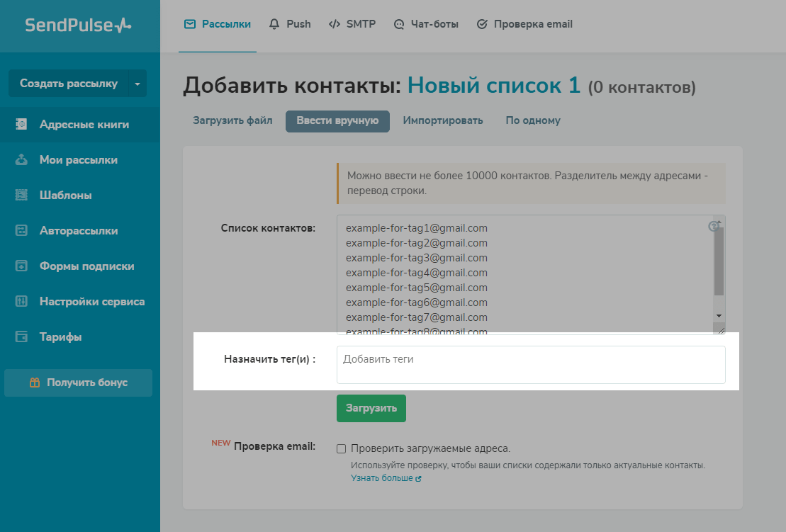Click the Address books sidebar icon
The width and height of the screenshot is (786, 532).
coord(21,125)
